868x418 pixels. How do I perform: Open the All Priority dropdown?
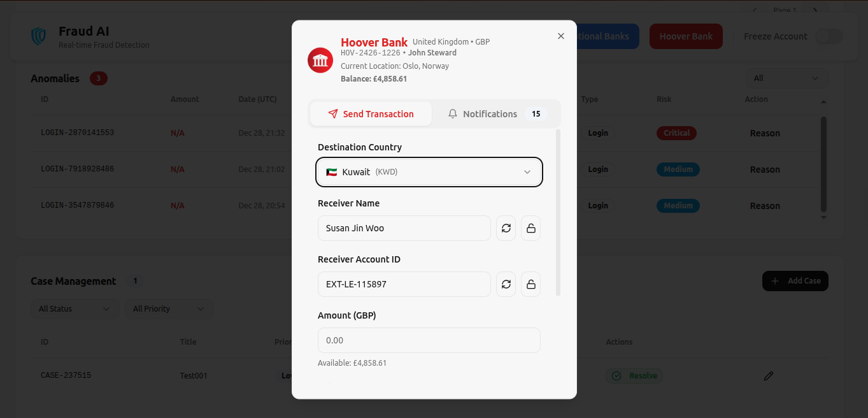click(x=169, y=309)
